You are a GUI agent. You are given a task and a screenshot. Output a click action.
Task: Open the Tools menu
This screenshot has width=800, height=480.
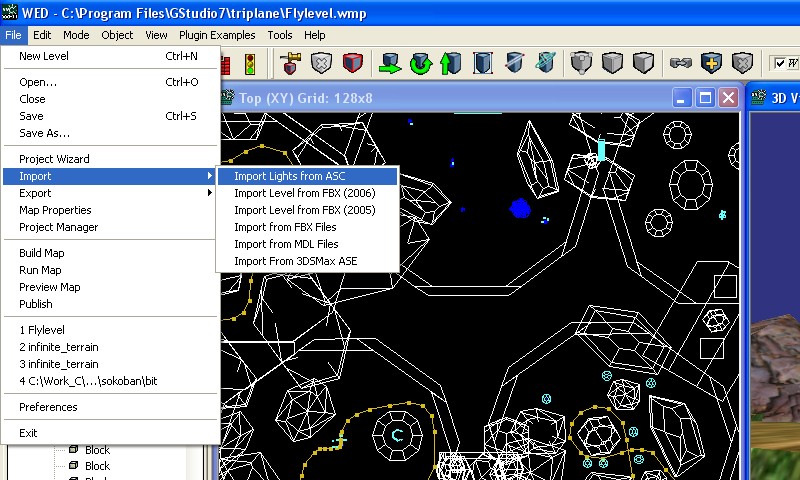280,35
